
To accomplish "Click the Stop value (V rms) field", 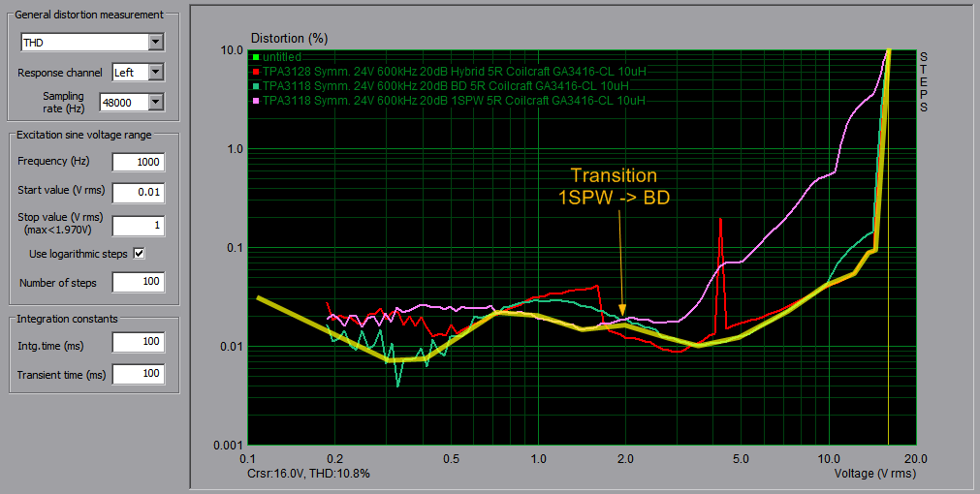I will pyautogui.click(x=138, y=226).
